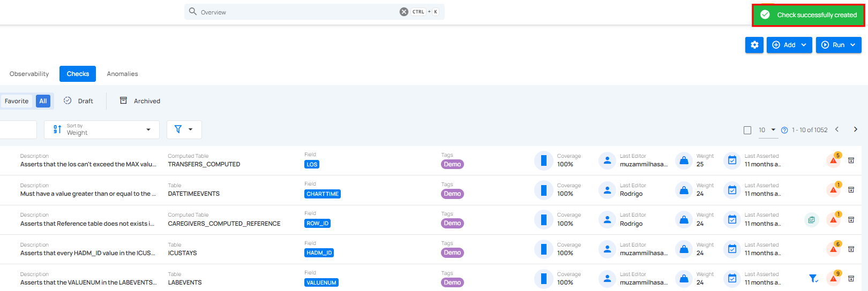Viewport: 868px width, 291px height.
Task: Archive the TRANSFERS_COMPUTED check
Action: 851,160
